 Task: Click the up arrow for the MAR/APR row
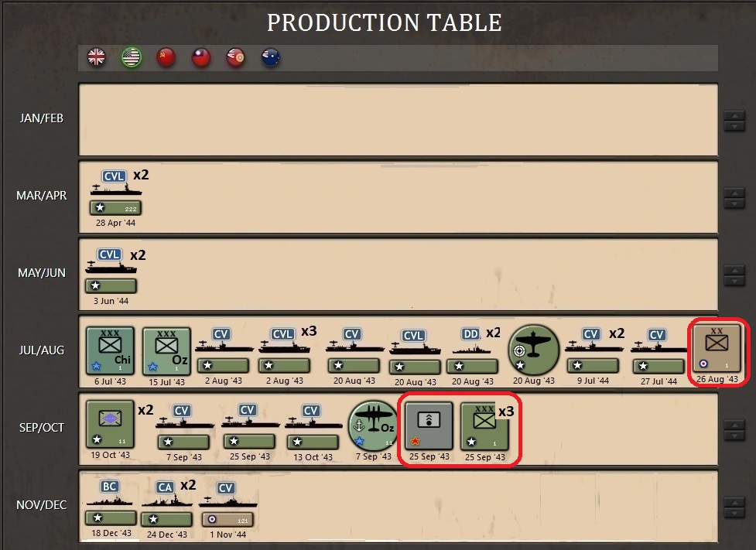pyautogui.click(x=734, y=193)
